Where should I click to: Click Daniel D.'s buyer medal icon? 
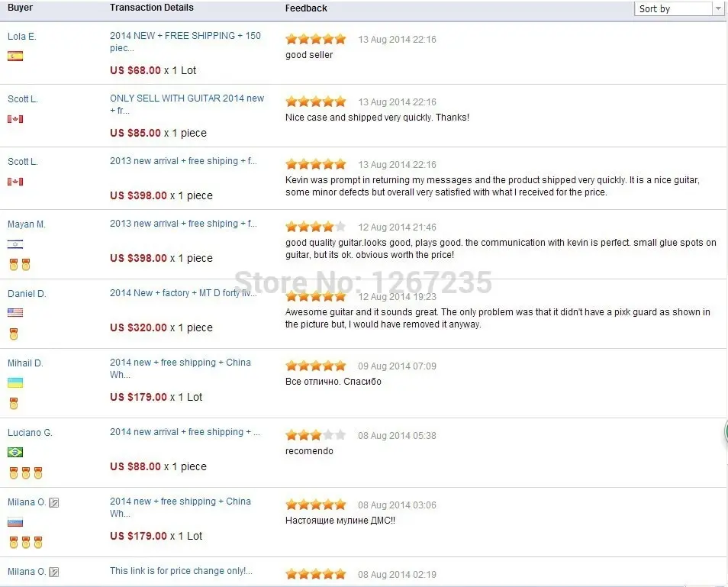tap(14, 334)
